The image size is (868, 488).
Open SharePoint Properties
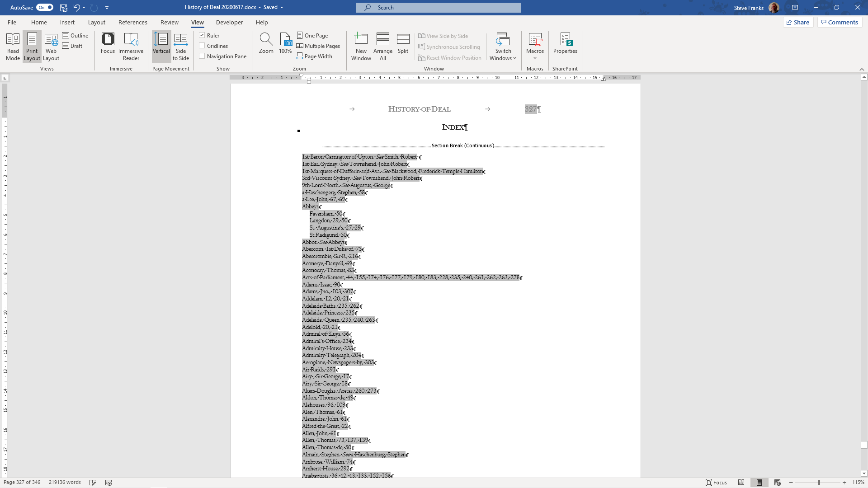565,43
